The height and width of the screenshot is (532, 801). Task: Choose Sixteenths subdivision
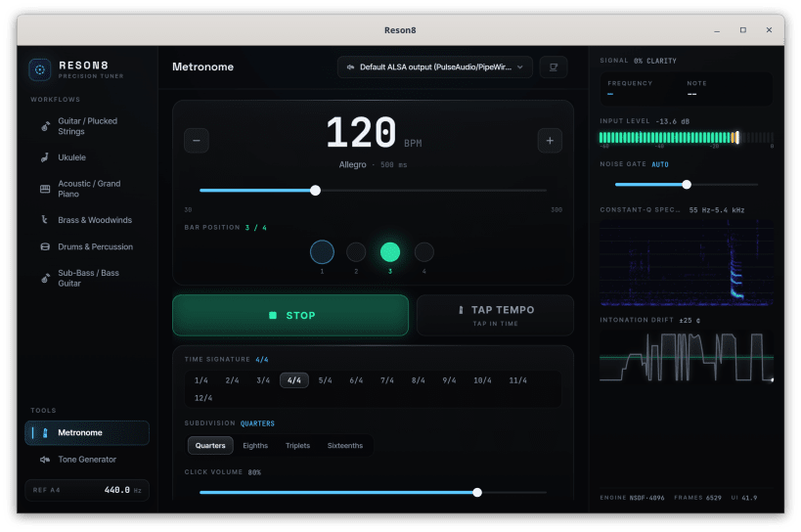(345, 446)
